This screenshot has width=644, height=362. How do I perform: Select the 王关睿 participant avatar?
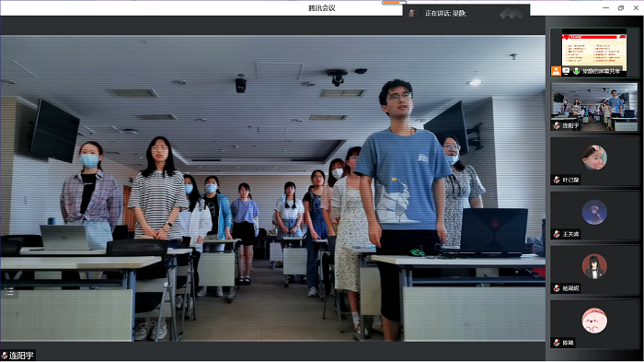[x=594, y=212]
